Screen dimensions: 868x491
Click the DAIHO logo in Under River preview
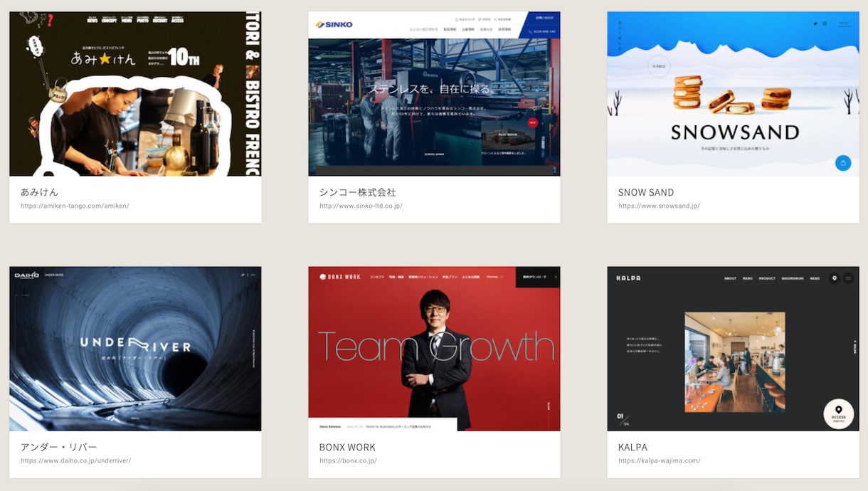[27, 275]
